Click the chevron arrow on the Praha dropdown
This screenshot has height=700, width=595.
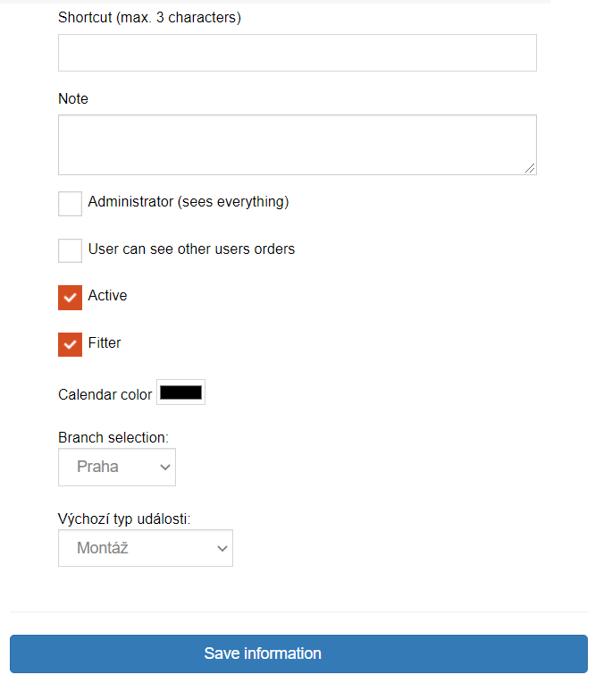point(165,468)
